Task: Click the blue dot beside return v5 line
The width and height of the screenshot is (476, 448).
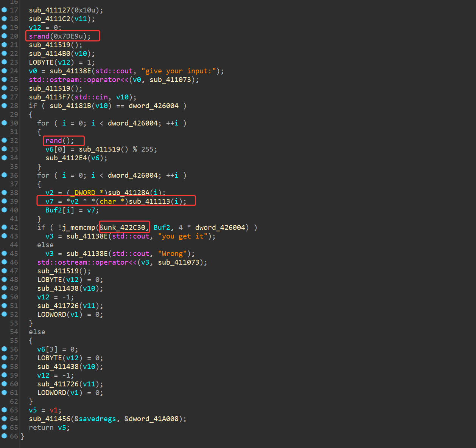Action: pos(4,427)
